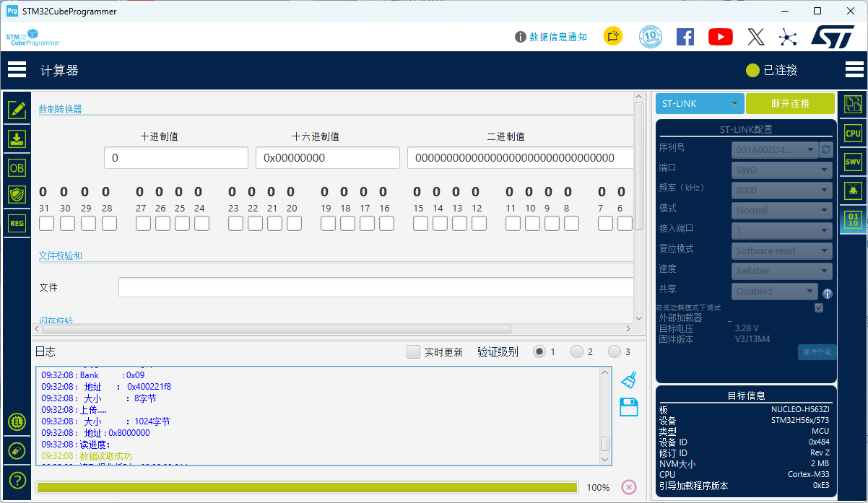This screenshot has height=503, width=868.
Task: Open the left hamburger menu
Action: click(x=17, y=70)
